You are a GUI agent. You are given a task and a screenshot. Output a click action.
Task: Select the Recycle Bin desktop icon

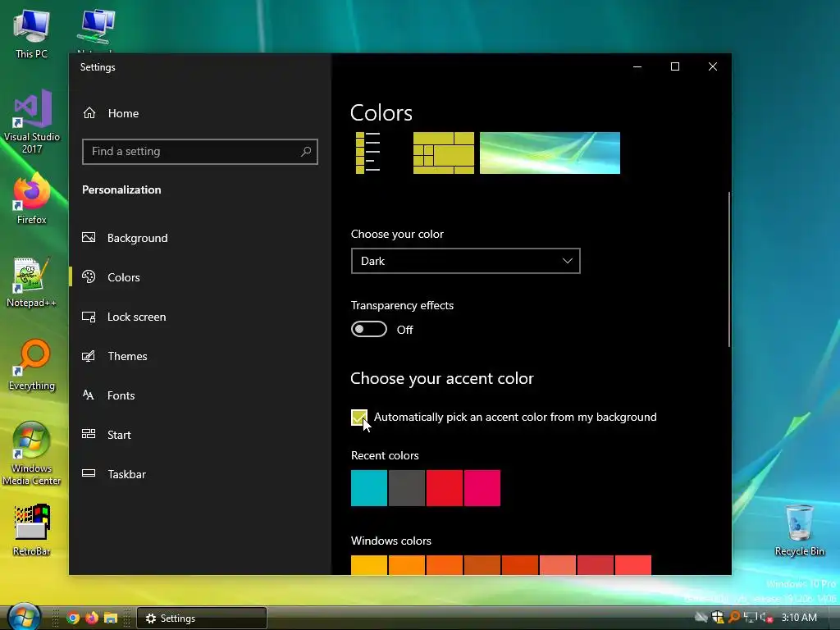[x=799, y=531]
